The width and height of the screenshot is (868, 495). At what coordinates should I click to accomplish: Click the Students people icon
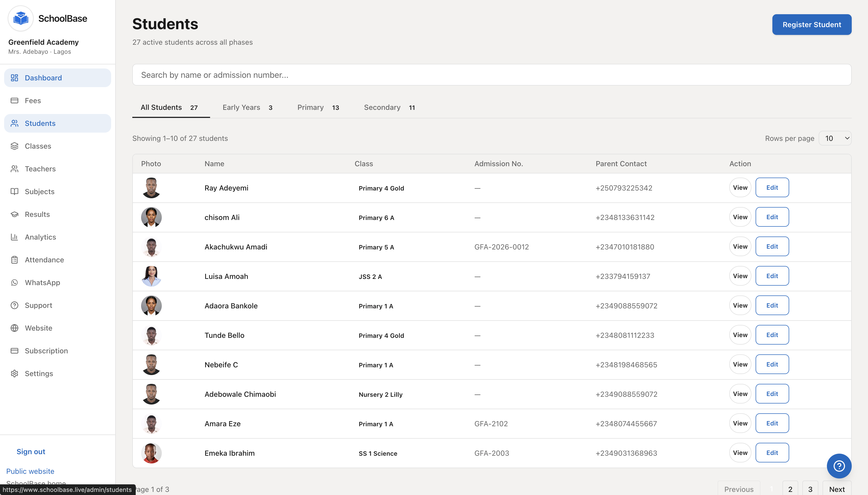[14, 123]
